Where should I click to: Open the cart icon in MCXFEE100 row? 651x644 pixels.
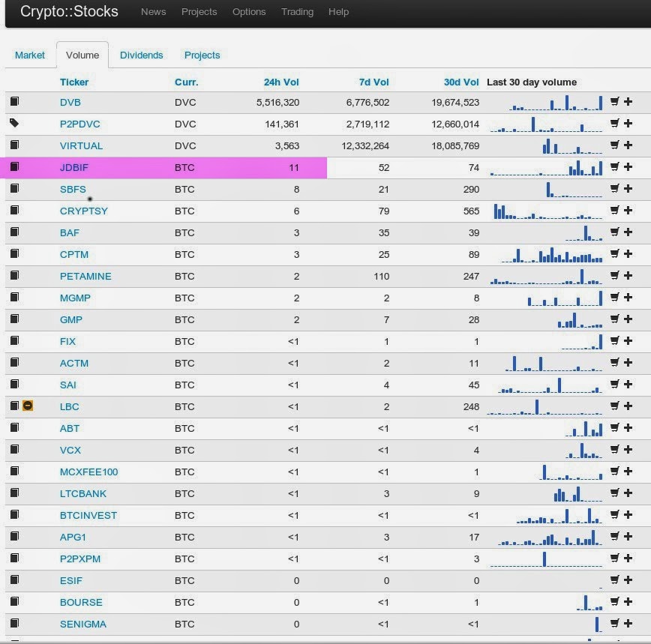[x=614, y=471]
